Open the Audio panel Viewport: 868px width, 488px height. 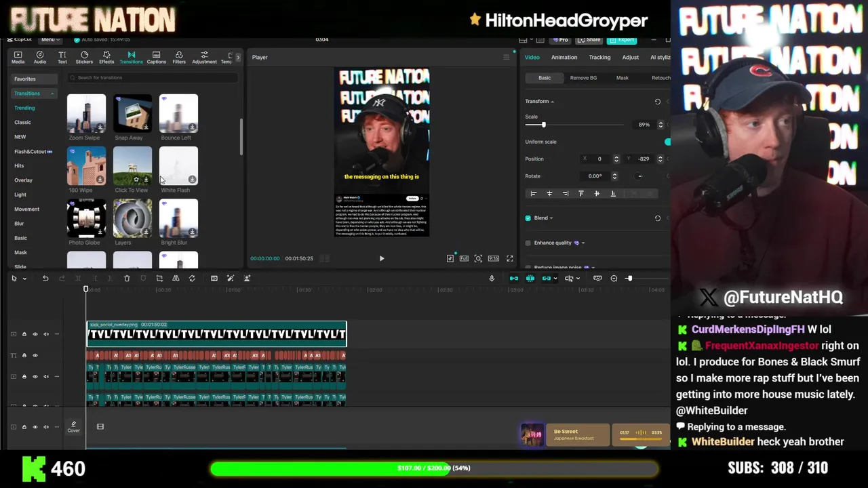pos(40,58)
